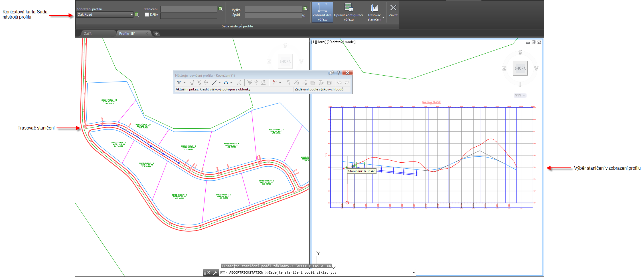The height and width of the screenshot is (277, 644).
Task: Click Zavřít to close the profile toolset
Action: 393,11
